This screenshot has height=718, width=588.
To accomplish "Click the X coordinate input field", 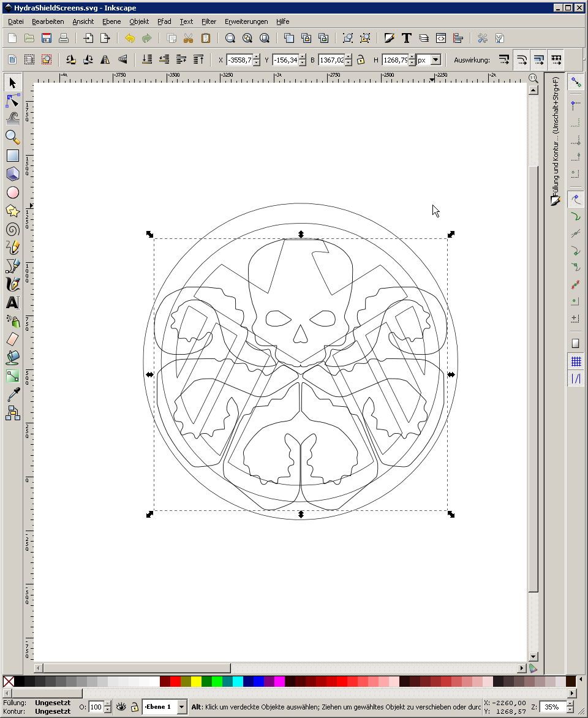I will (x=239, y=60).
